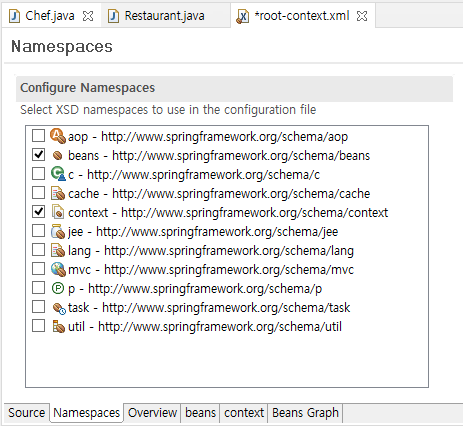Uncheck the context namespace checkbox
The image size is (463, 426).
(38, 212)
